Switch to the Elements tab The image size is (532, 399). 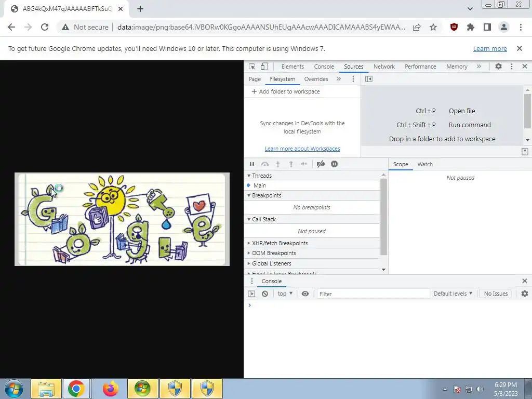coord(292,66)
